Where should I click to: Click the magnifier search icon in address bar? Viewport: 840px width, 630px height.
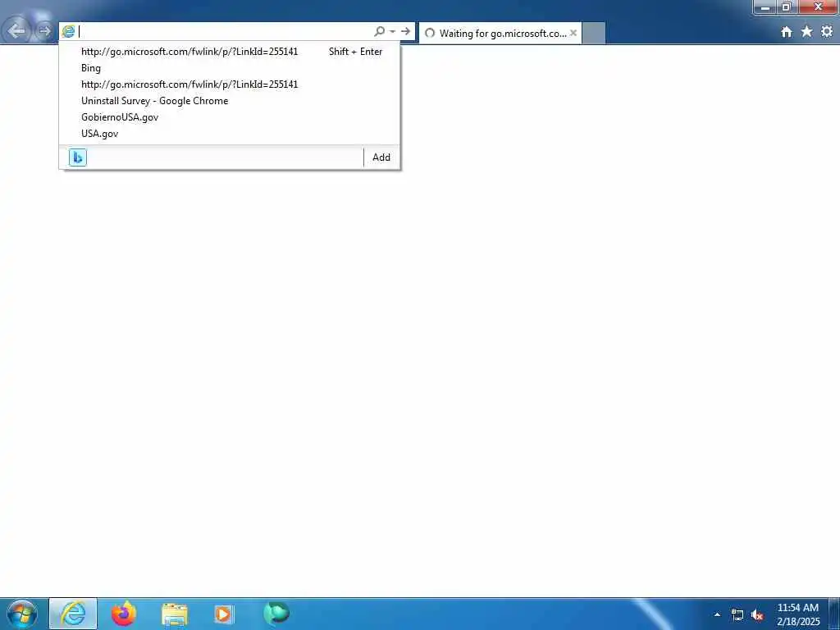tap(379, 32)
